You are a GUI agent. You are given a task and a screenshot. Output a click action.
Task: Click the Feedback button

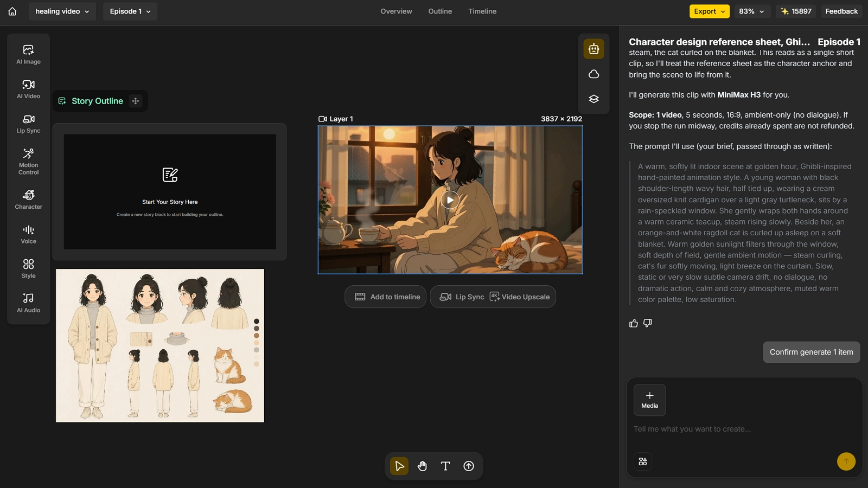coord(841,11)
